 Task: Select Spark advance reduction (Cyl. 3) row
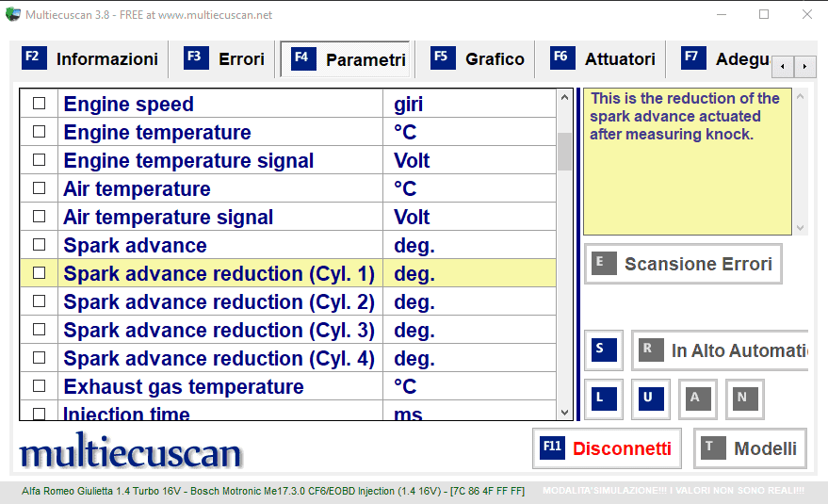[x=288, y=330]
